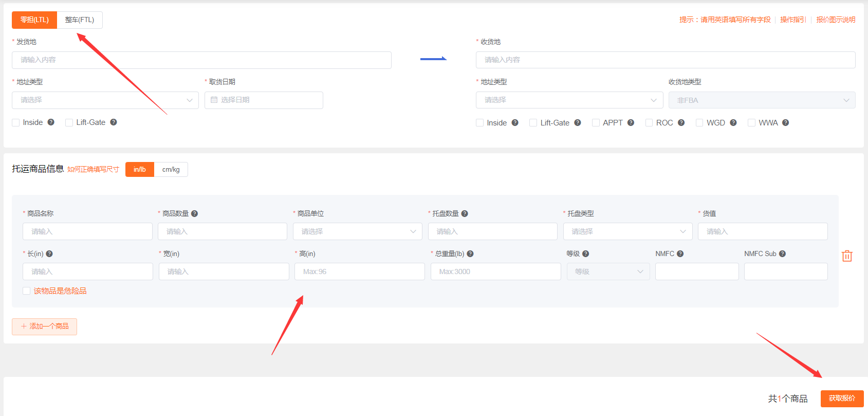This screenshot has height=416, width=868.
Task: Enable the origin Lift-Gate checkbox
Action: [x=69, y=122]
